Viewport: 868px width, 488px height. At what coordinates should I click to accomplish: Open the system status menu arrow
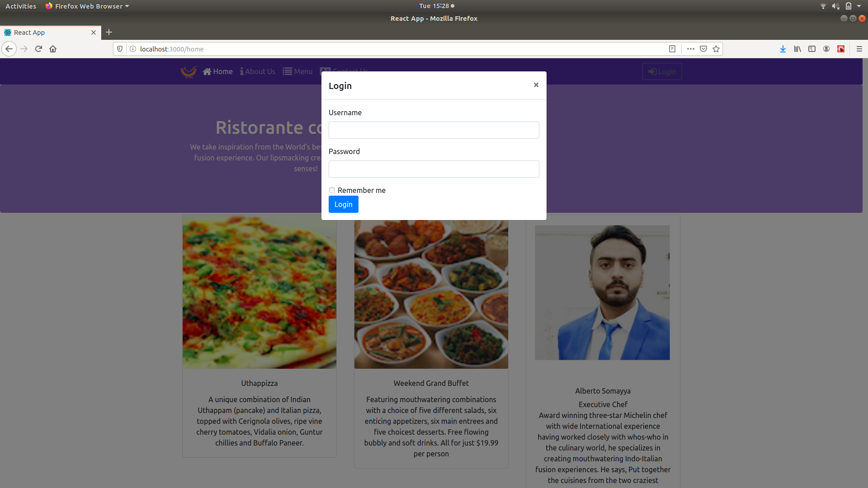[859, 6]
